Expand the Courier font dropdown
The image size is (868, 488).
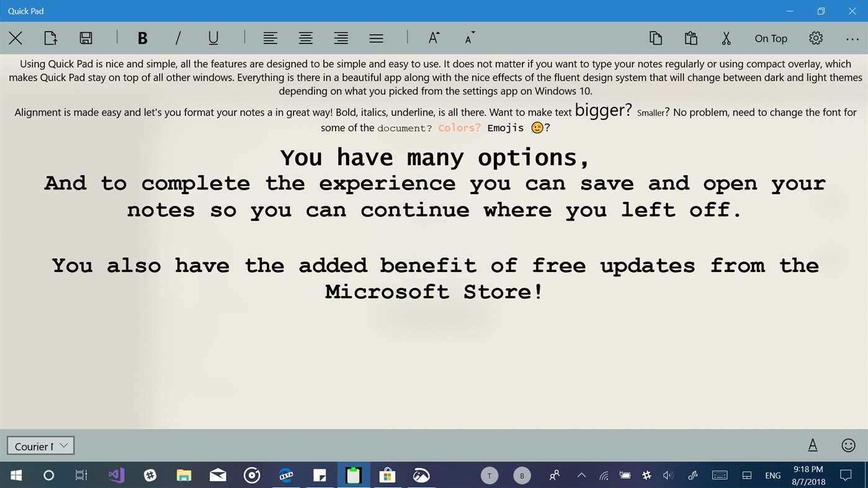41,446
